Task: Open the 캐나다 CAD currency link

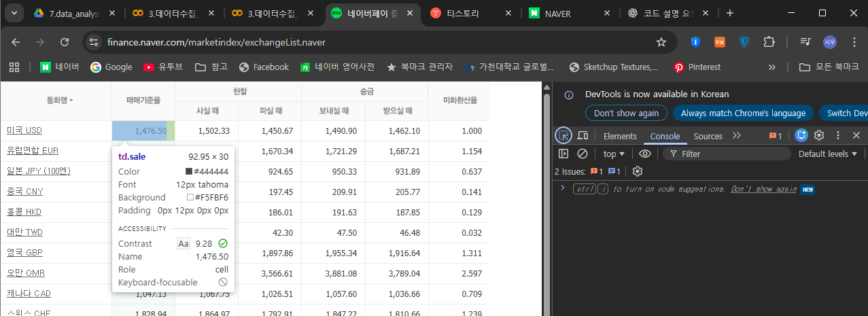Action: 29,294
